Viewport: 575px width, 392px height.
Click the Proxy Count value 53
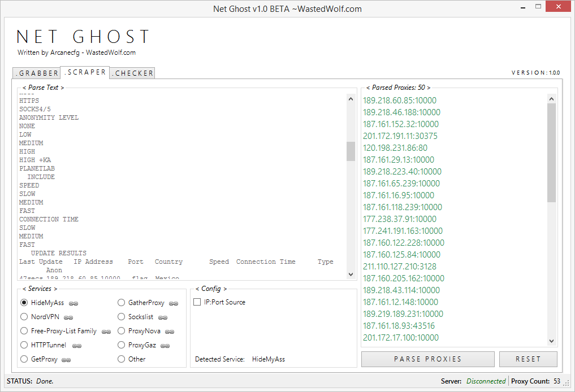tap(557, 381)
